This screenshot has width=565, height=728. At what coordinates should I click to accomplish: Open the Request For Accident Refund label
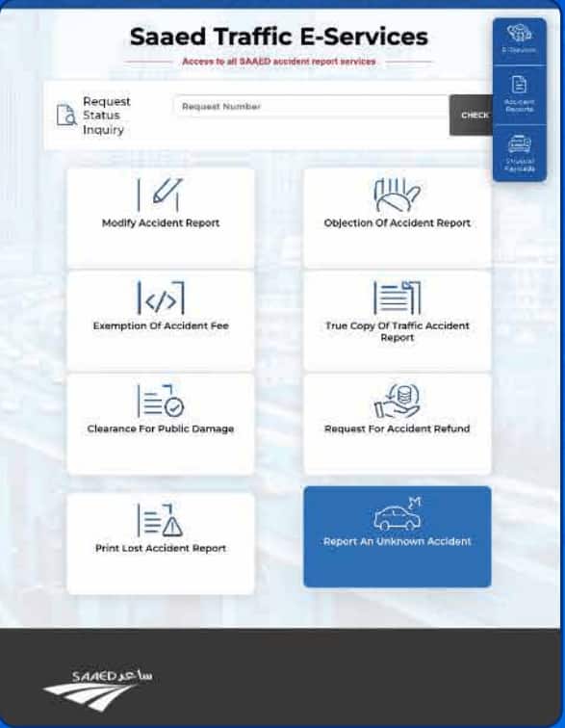[397, 429]
